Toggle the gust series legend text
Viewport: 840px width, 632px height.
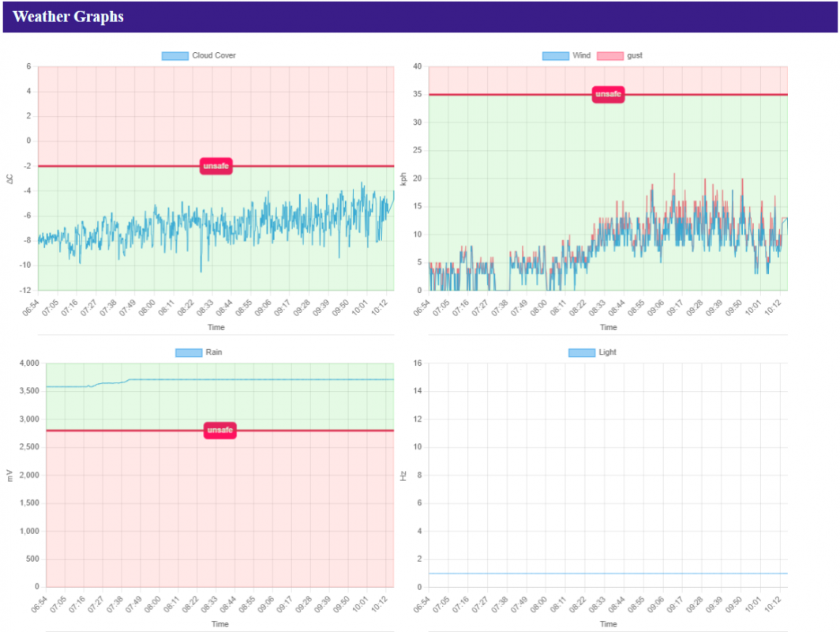tap(635, 55)
